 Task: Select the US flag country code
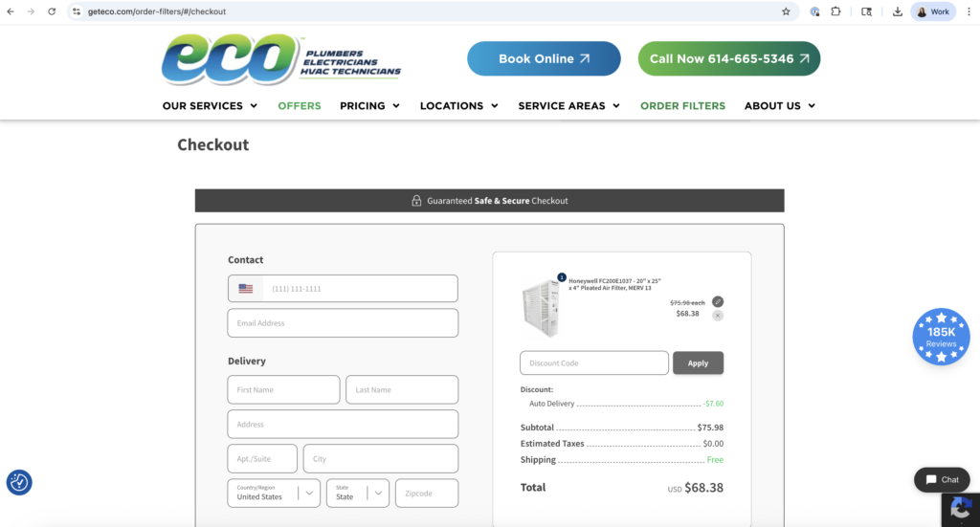tap(246, 289)
